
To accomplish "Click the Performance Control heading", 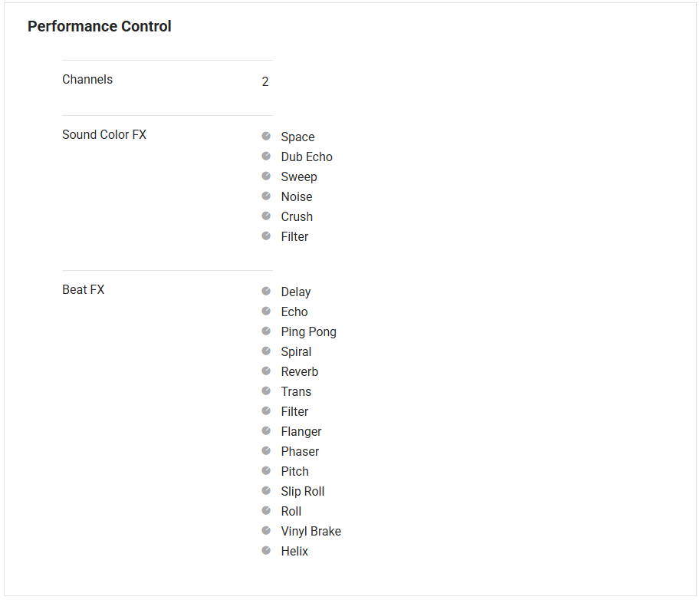I will (100, 26).
